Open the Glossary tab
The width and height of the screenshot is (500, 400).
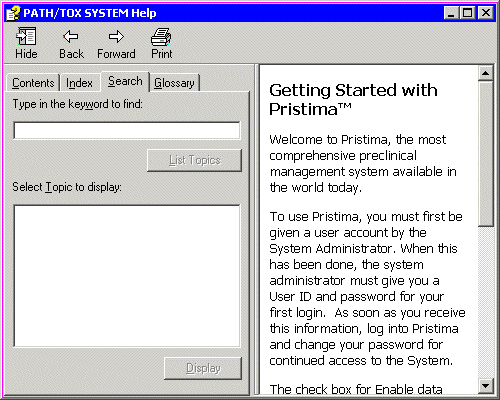pyautogui.click(x=174, y=83)
